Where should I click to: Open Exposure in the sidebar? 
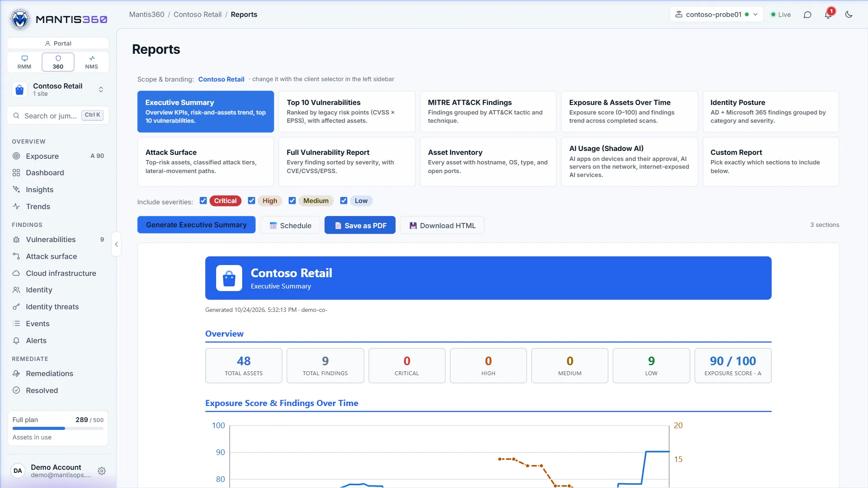coord(58,156)
